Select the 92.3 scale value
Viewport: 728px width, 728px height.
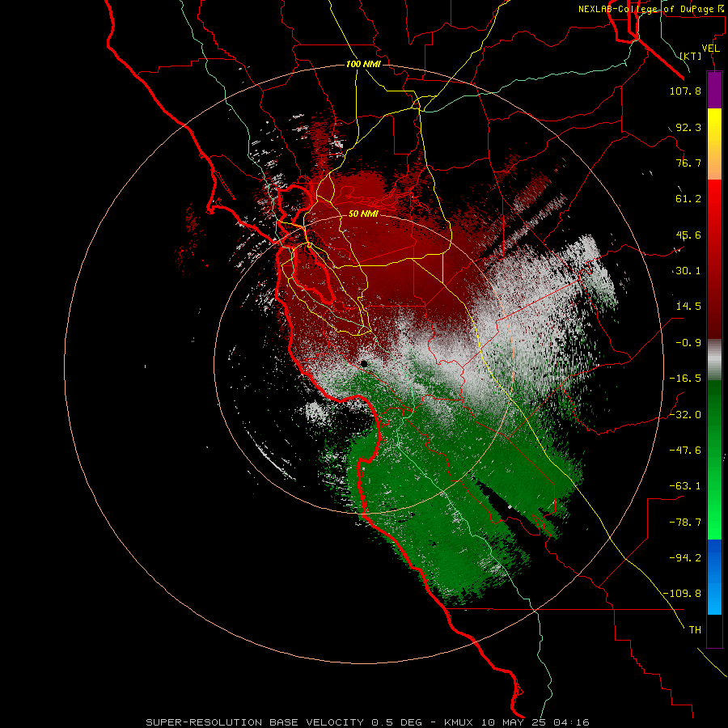688,127
